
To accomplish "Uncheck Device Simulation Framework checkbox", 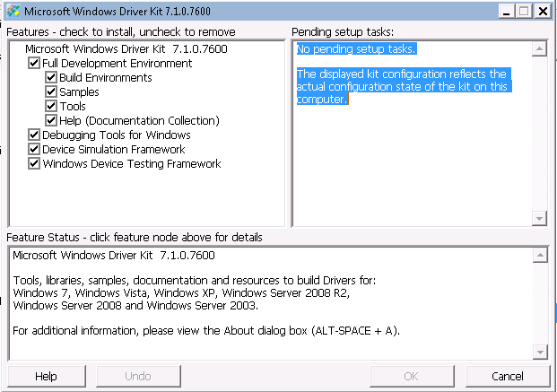I will (x=34, y=150).
